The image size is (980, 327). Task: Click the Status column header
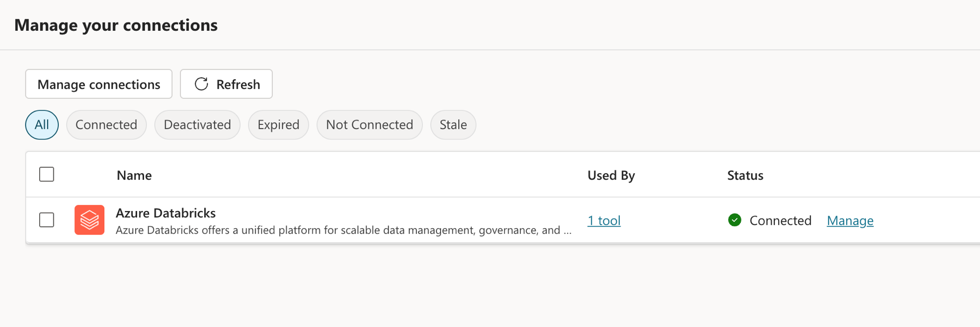745,175
